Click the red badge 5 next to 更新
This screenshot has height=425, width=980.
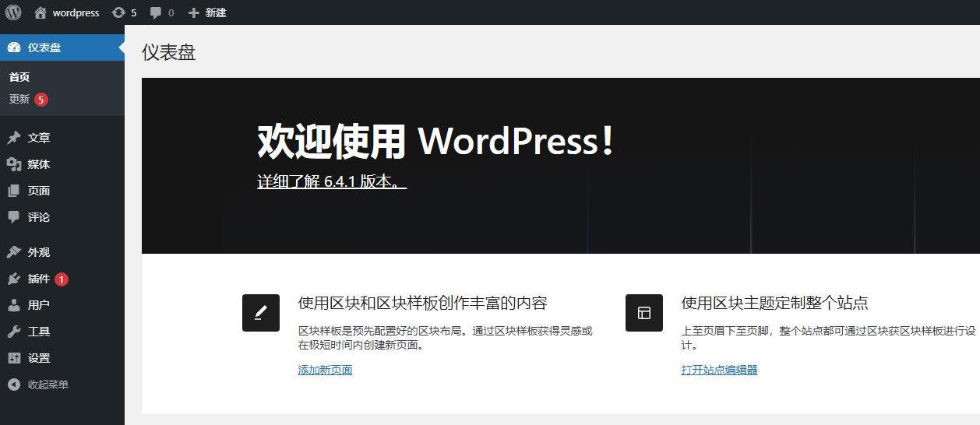41,100
